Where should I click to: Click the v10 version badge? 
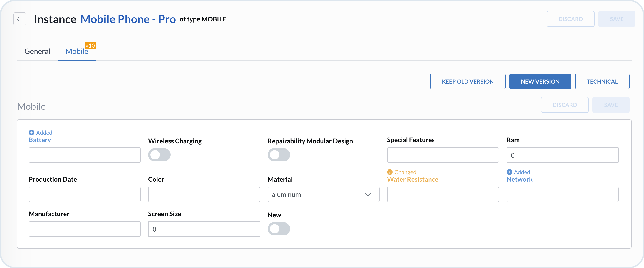tap(90, 46)
